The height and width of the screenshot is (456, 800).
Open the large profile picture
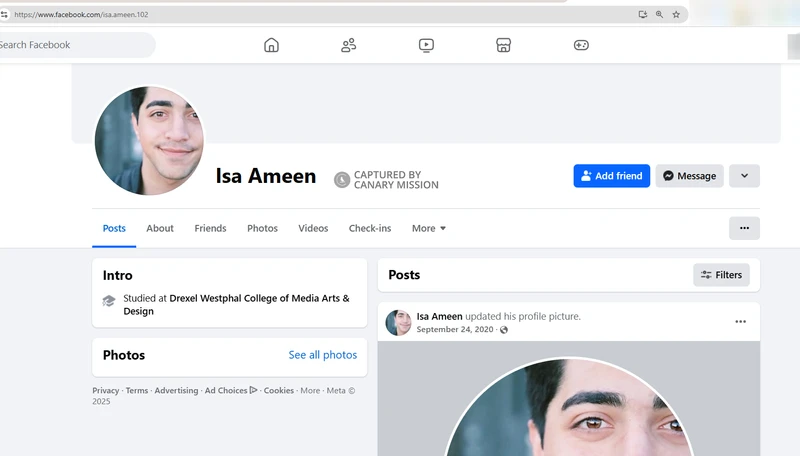point(149,141)
